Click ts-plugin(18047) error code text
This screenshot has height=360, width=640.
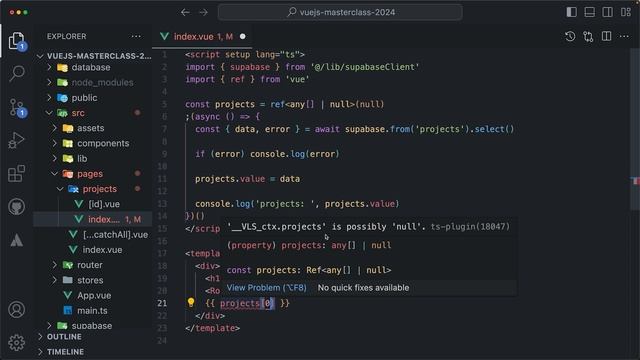point(470,227)
